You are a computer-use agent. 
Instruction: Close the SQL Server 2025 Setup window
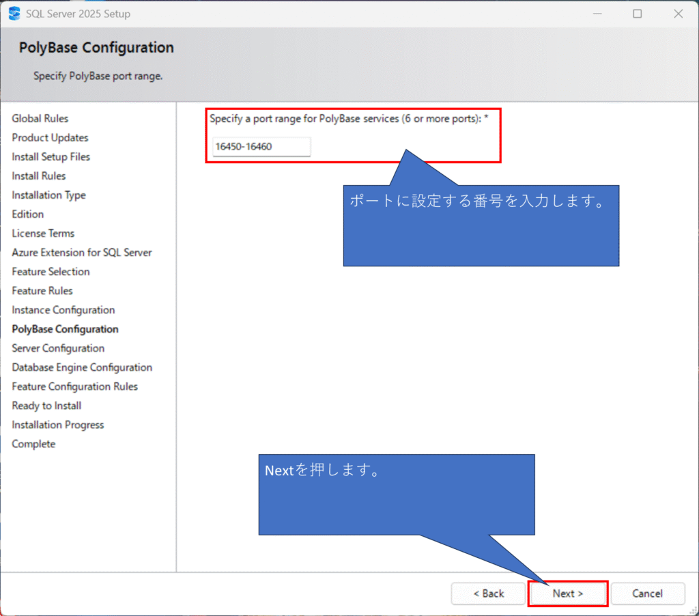click(678, 14)
